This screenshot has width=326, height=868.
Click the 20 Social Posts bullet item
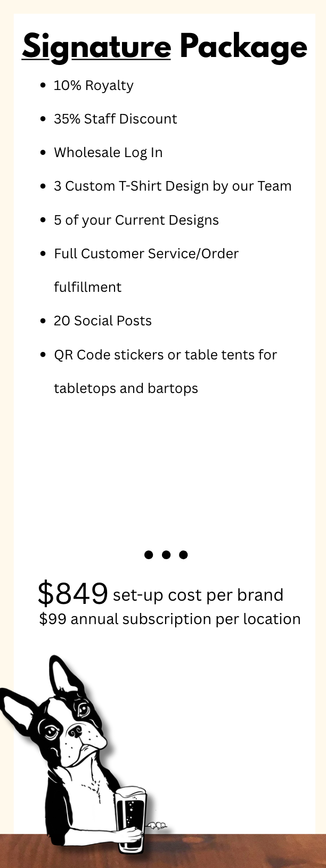tap(103, 321)
